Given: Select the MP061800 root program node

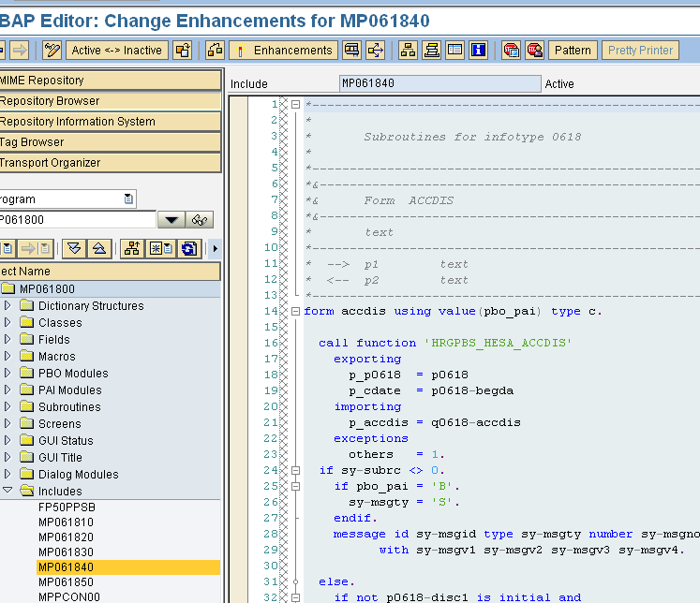Looking at the screenshot, I should 47,289.
